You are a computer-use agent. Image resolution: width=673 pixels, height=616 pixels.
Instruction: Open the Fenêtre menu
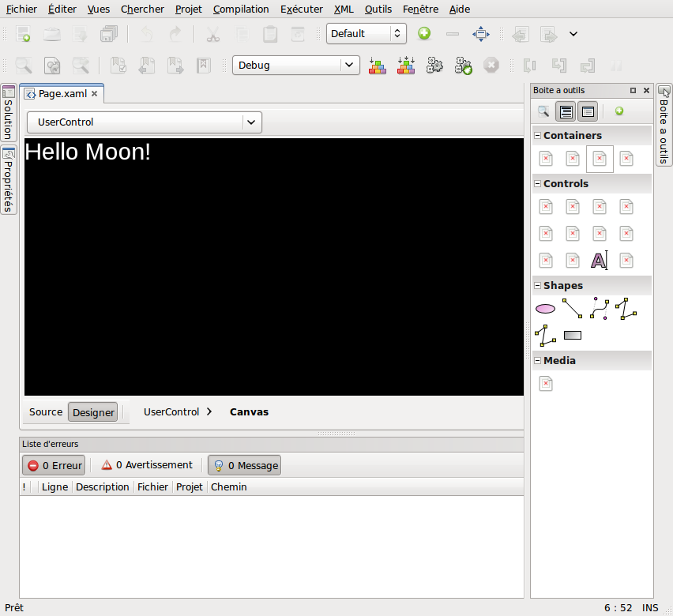click(420, 9)
